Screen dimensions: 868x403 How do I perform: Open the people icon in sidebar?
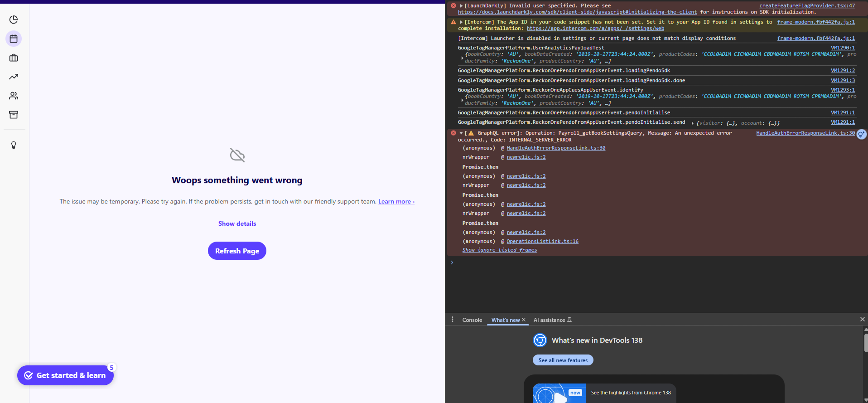[x=14, y=96]
